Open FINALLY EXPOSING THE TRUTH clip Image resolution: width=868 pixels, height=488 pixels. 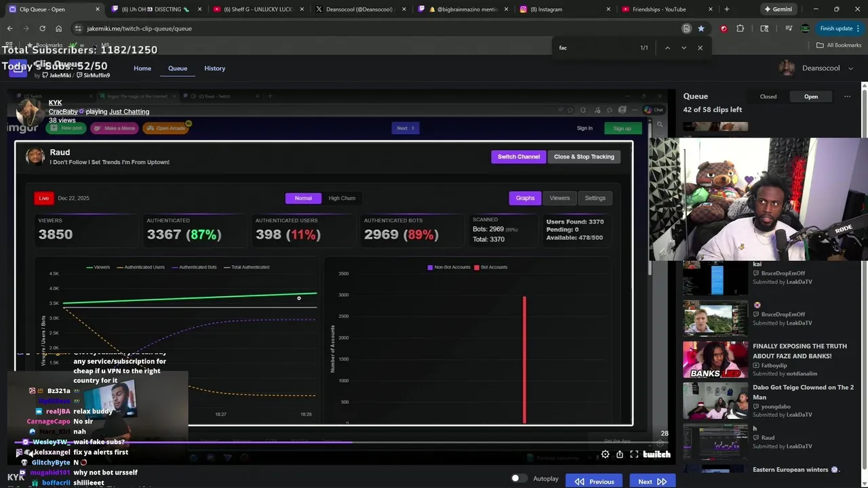800,351
